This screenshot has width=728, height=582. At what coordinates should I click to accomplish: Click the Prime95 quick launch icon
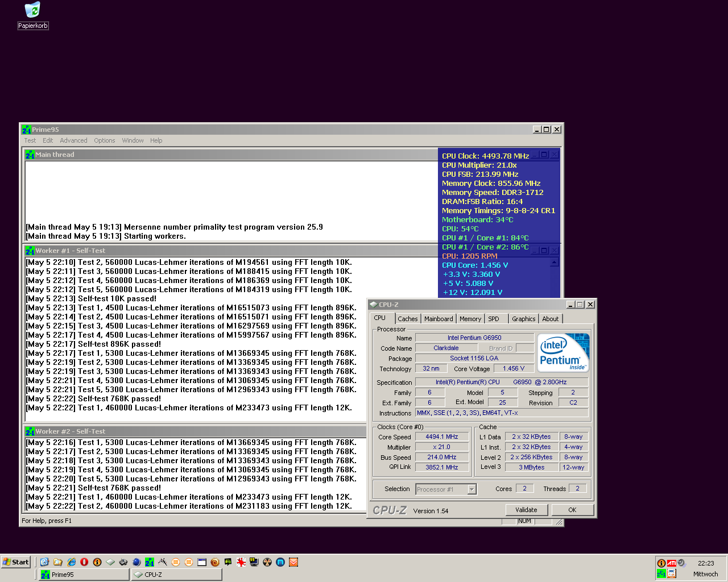coord(150,562)
